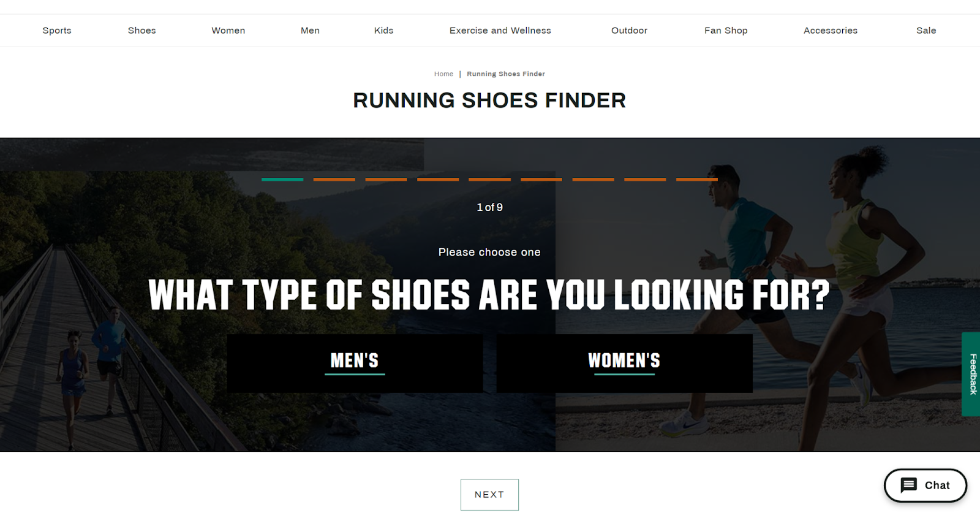This screenshot has height=518, width=980.
Task: Open the Fan Shop menu
Action: 726,31
